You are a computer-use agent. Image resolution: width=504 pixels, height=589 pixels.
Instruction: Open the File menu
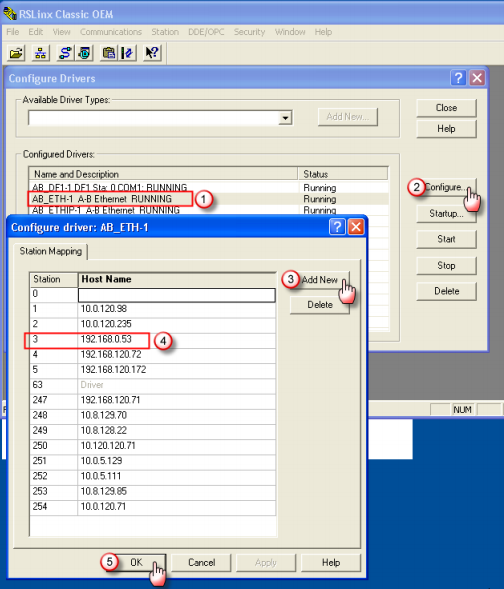point(12,32)
